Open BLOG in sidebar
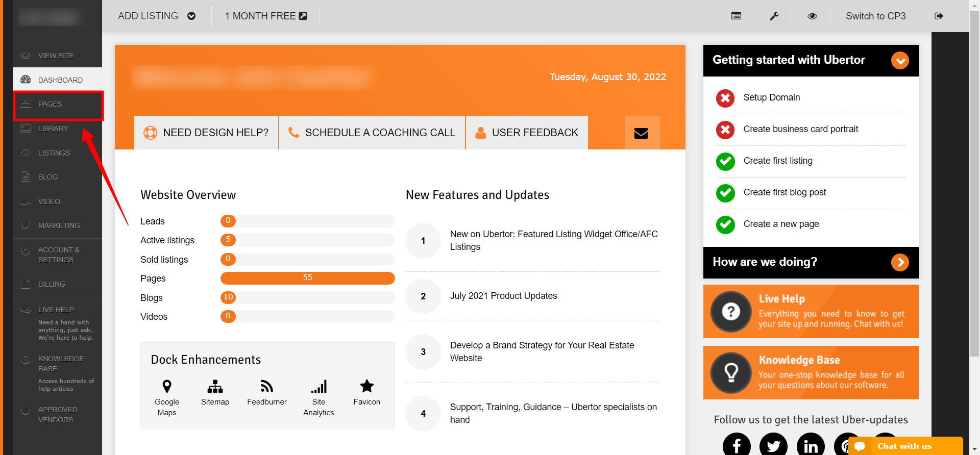This screenshot has height=455, width=980. [57, 177]
